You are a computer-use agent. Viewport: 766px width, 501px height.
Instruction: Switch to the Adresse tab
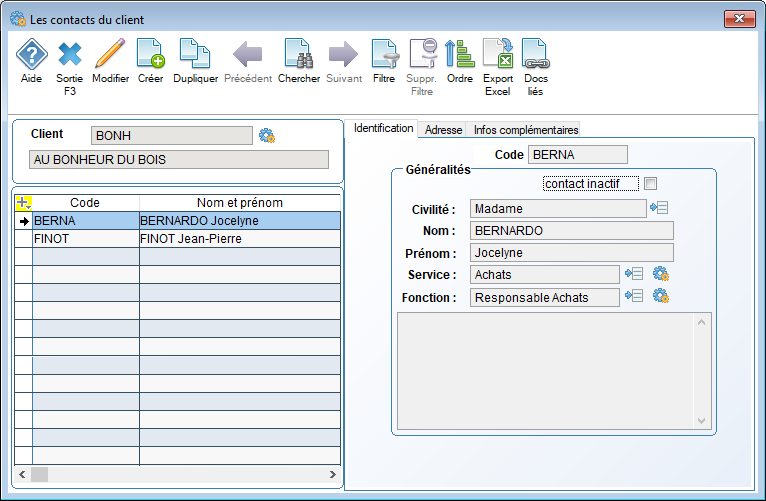(443, 130)
